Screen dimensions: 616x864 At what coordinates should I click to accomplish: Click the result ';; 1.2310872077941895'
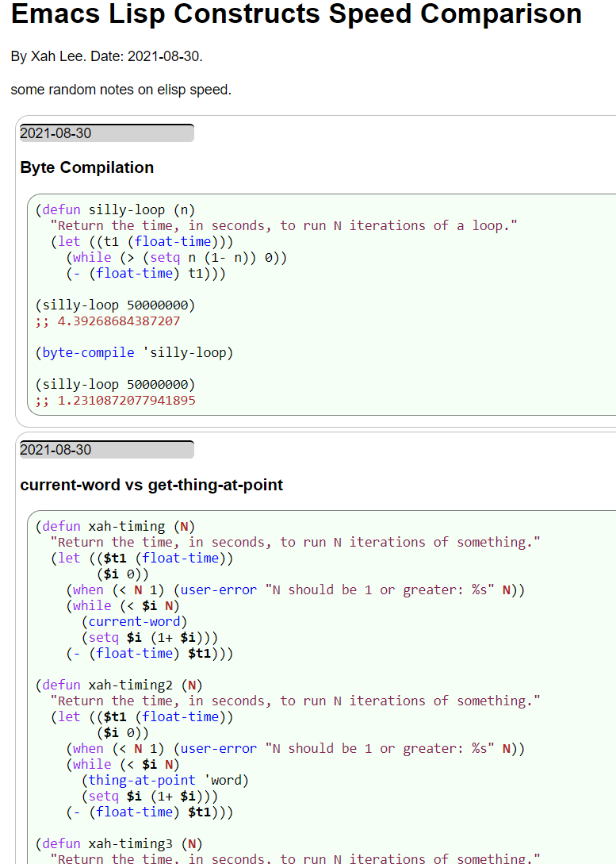[116, 401]
